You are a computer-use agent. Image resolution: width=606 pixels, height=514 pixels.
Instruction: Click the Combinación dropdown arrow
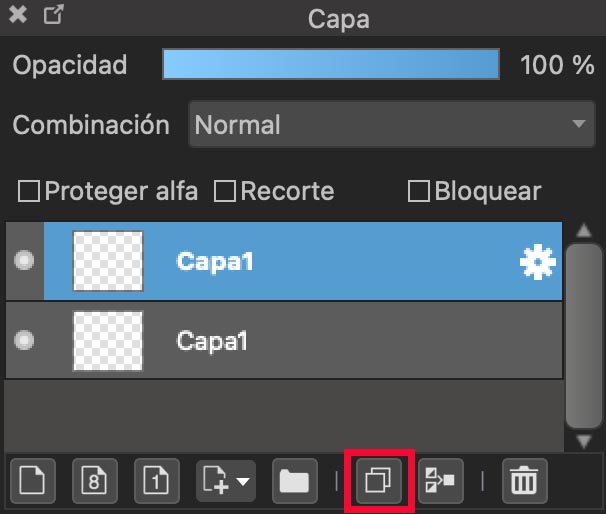(x=579, y=124)
